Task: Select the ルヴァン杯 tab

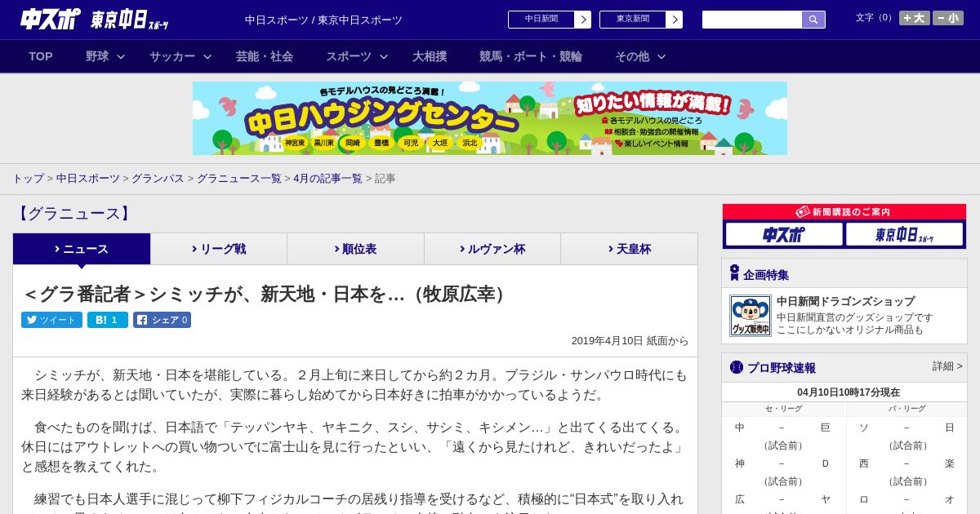Action: (x=492, y=249)
